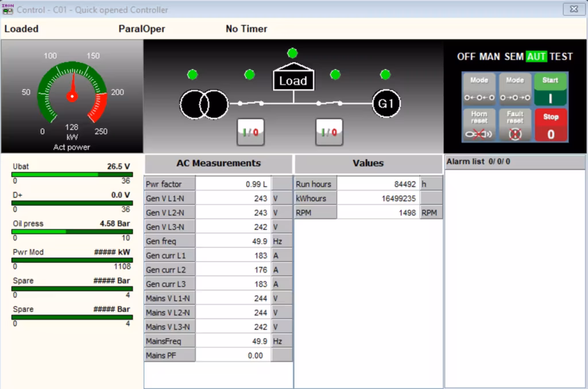The image size is (588, 389).
Task: Toggle the generator breaker I/0 button
Action: [x=329, y=132]
